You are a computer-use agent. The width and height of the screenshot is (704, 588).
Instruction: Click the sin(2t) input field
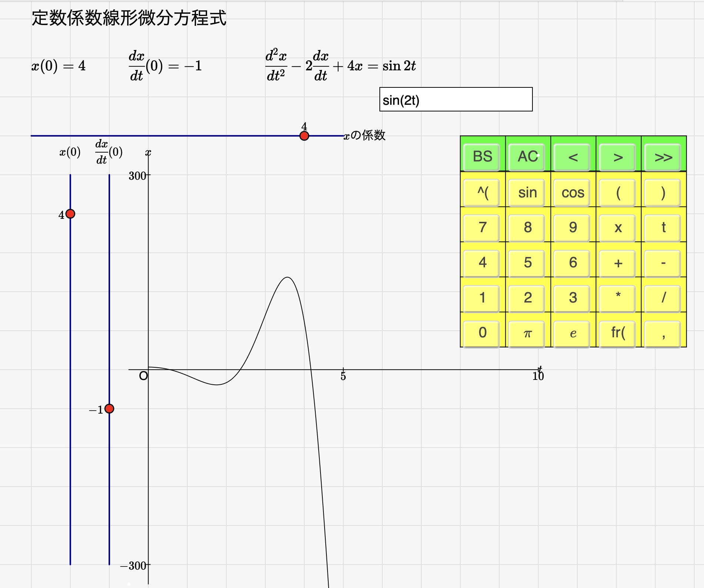point(456,100)
